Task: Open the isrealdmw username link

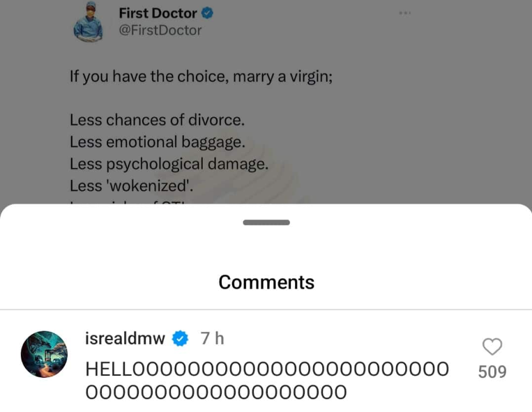Action: (x=125, y=339)
